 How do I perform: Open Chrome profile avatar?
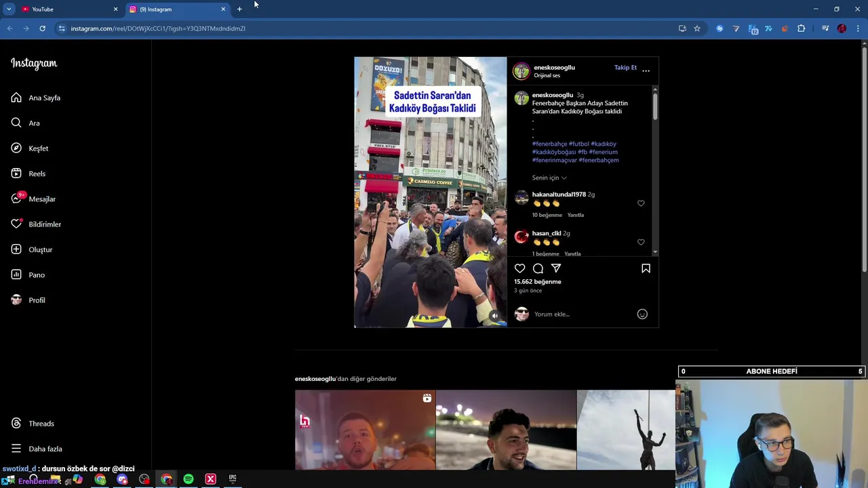tap(842, 28)
